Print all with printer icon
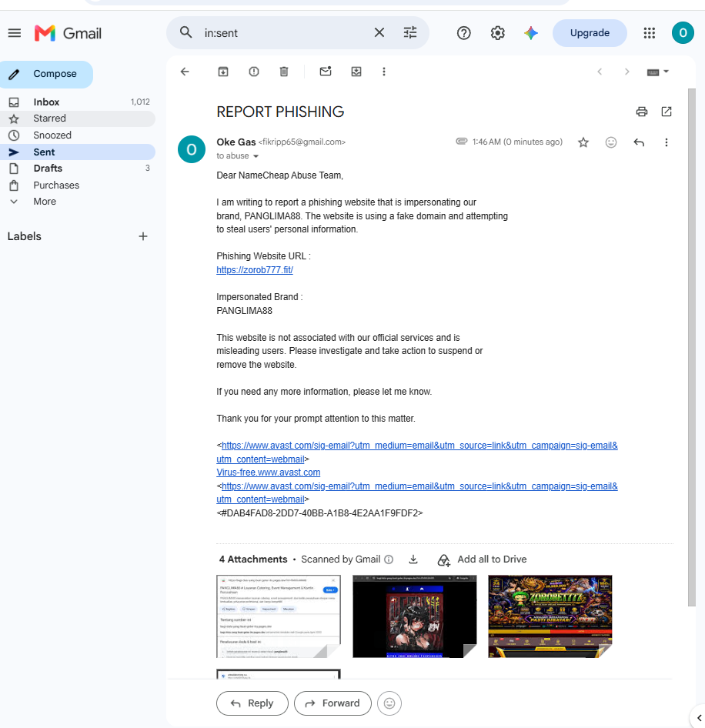This screenshot has width=705, height=728. coord(642,112)
